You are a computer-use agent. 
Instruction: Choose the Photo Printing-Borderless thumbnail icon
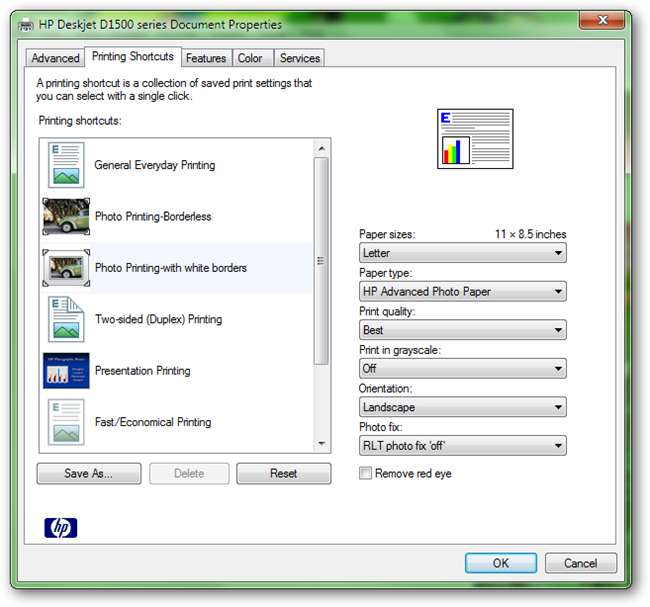point(66,216)
